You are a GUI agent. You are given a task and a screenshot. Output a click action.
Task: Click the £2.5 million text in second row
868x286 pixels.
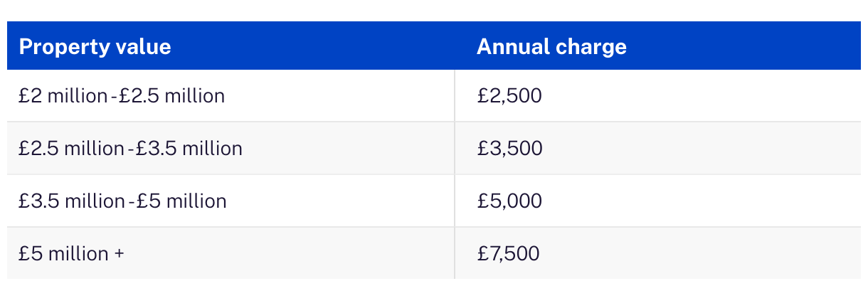pyautogui.click(x=71, y=148)
